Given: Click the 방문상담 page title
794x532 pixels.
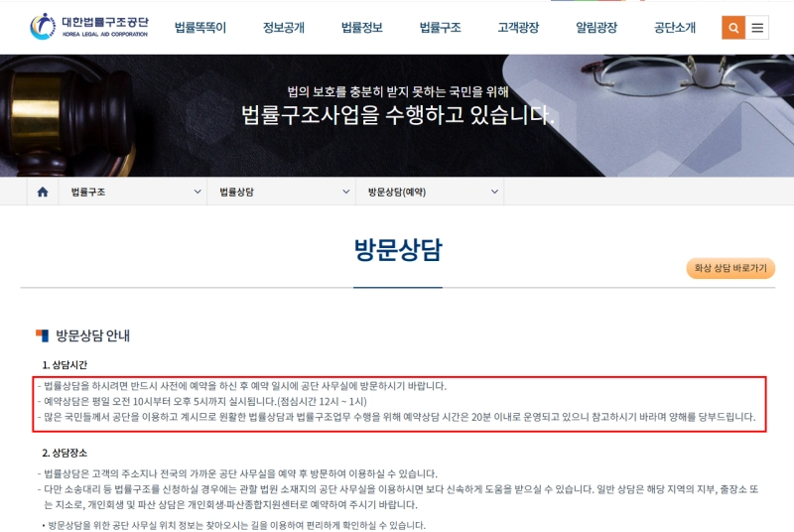Looking at the screenshot, I should click(397, 250).
